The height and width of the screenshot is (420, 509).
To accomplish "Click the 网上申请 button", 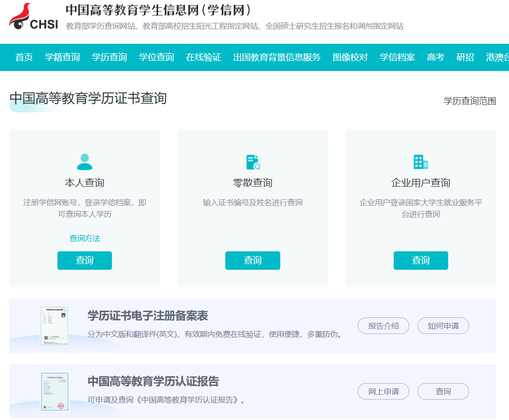I will 383,391.
